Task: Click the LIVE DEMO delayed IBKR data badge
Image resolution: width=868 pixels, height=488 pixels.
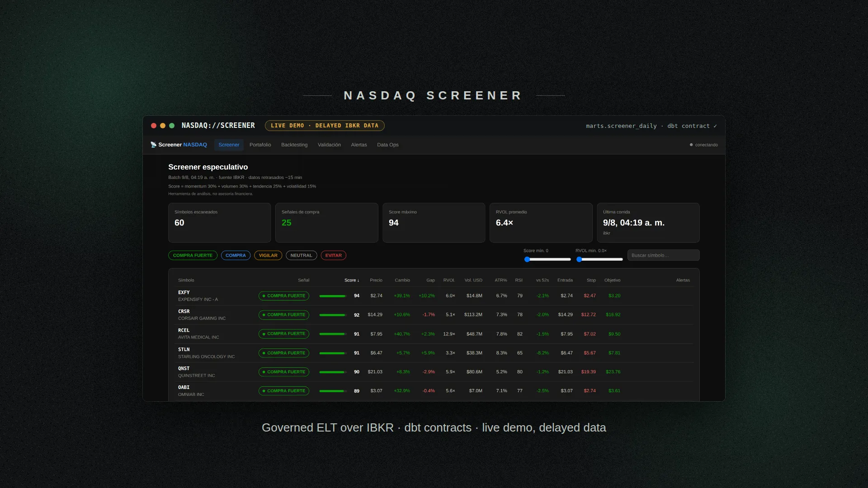Action: click(325, 126)
